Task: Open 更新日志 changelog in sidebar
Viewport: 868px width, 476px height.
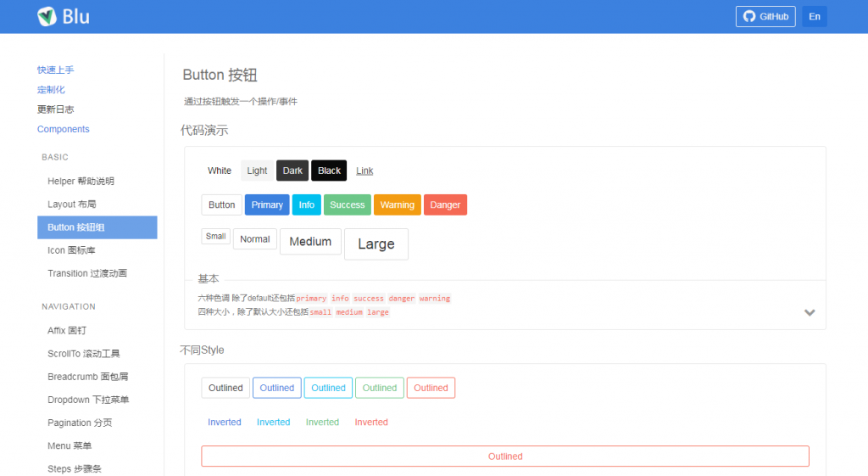Action: point(55,109)
